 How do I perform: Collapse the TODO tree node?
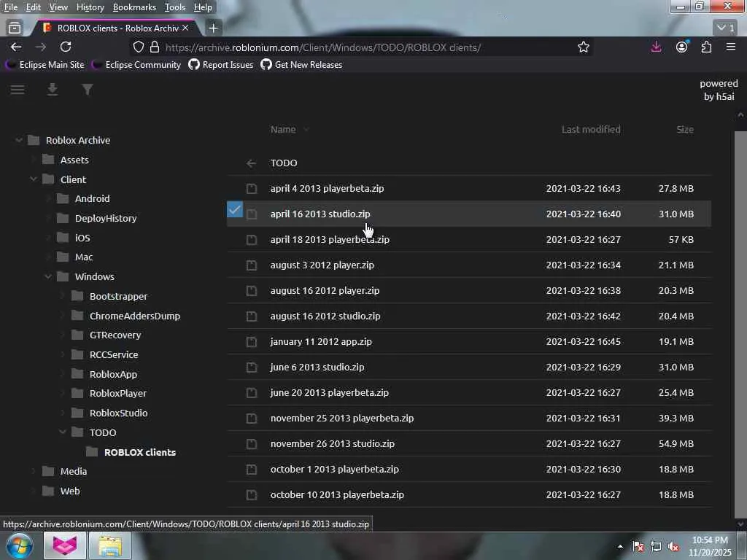point(63,432)
